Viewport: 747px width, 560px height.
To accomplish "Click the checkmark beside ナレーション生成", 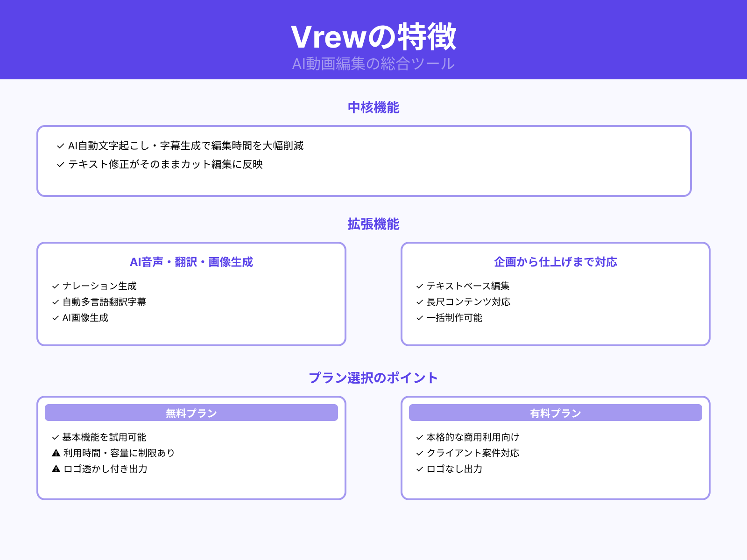I will (55, 286).
